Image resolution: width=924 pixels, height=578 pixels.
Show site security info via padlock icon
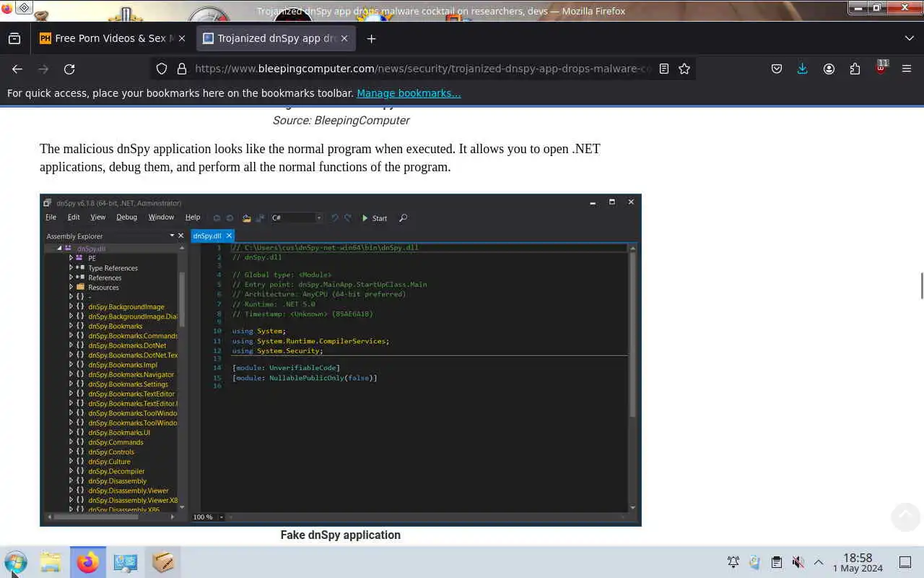pos(181,69)
